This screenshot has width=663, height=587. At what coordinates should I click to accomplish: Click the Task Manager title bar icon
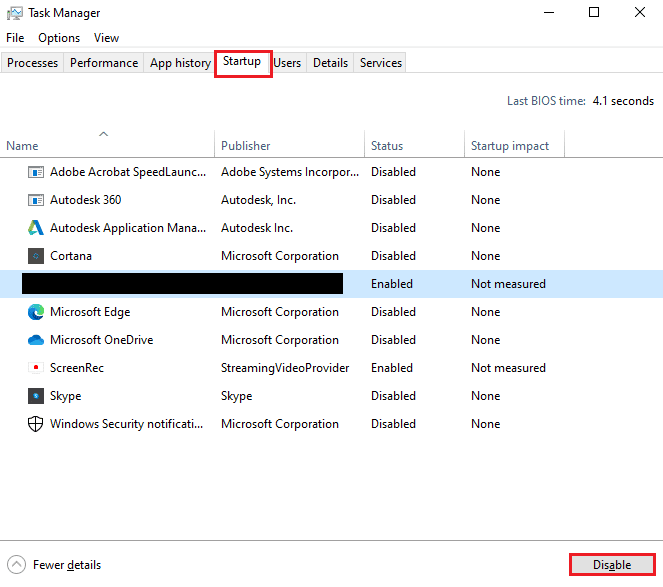(x=14, y=13)
